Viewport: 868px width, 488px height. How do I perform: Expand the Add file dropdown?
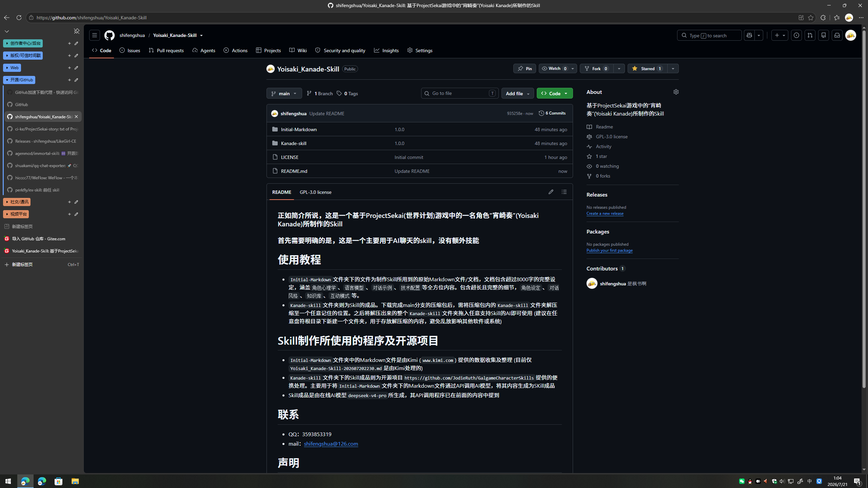(x=517, y=93)
